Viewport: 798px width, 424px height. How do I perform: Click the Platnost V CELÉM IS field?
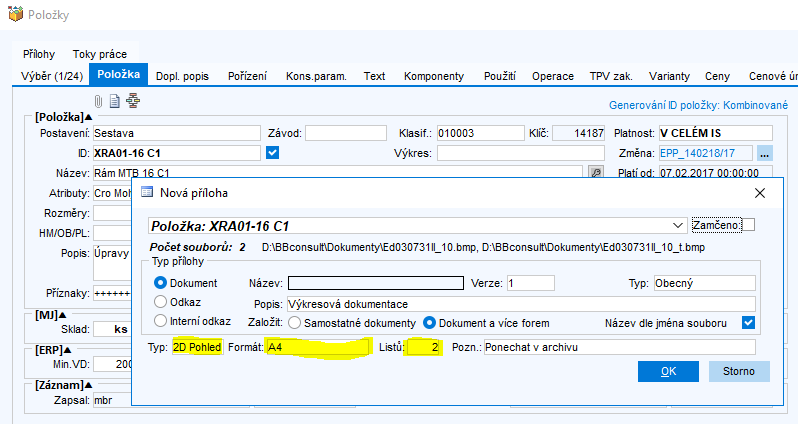(x=716, y=133)
